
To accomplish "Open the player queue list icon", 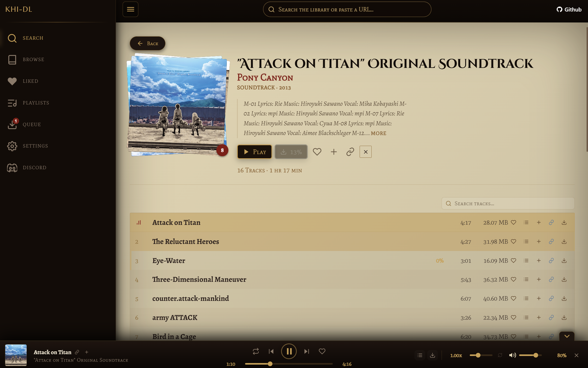I will [x=420, y=355].
